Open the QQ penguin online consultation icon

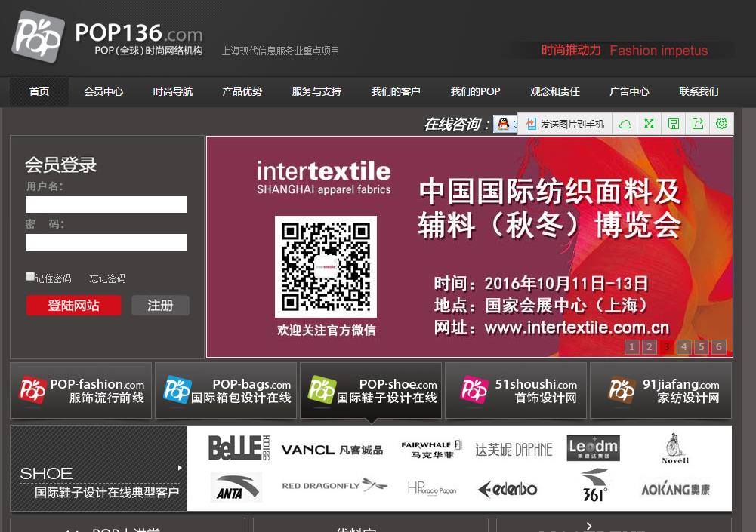503,124
